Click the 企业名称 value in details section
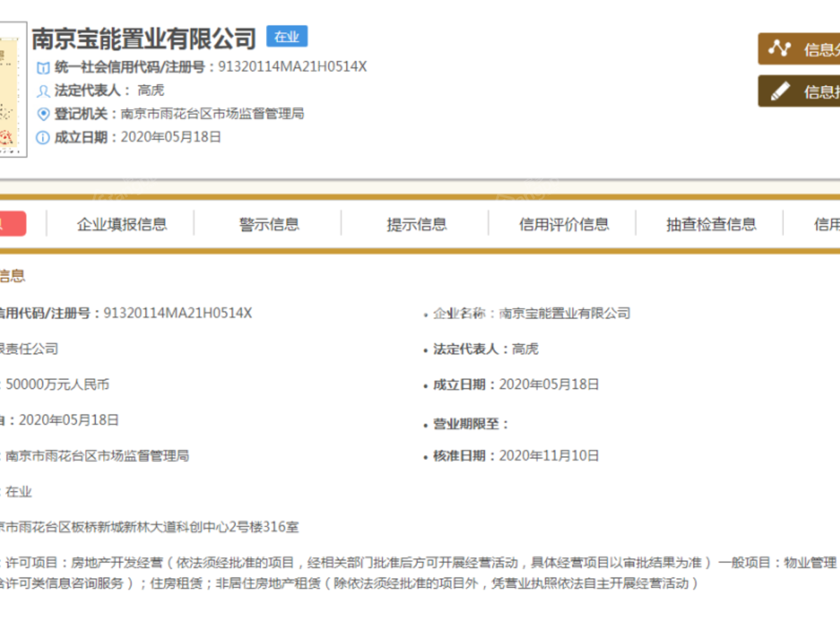Image resolution: width=840 pixels, height=630 pixels. click(564, 313)
